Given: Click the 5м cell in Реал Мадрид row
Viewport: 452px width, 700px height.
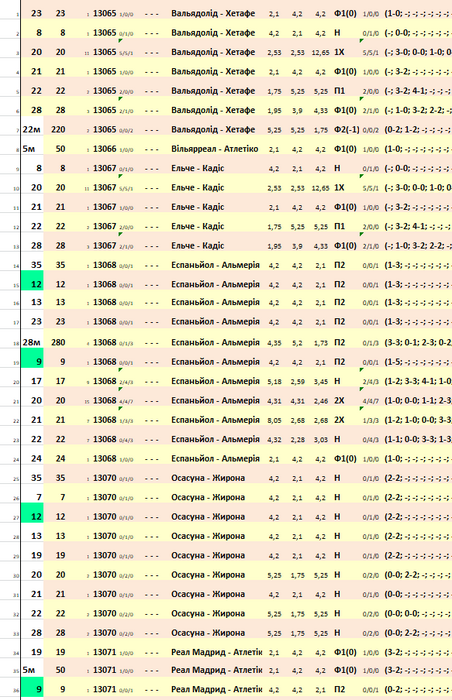Looking at the screenshot, I should pyautogui.click(x=29, y=670).
